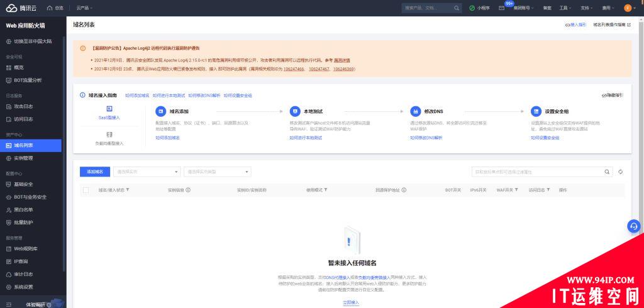This screenshot has height=308, width=644.
Task: Click the 基础安全 shield icon
Action: [x=9, y=184]
